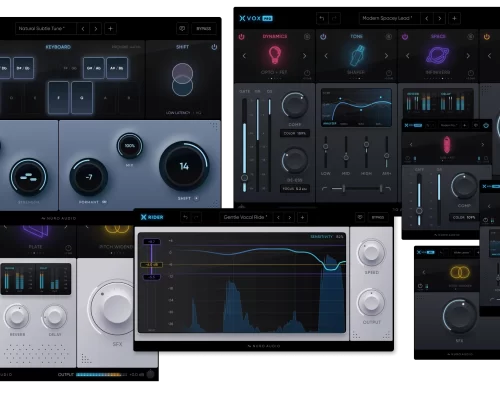Redo change in Vox Pro header
This screenshot has width=500, height=400.
[334, 18]
